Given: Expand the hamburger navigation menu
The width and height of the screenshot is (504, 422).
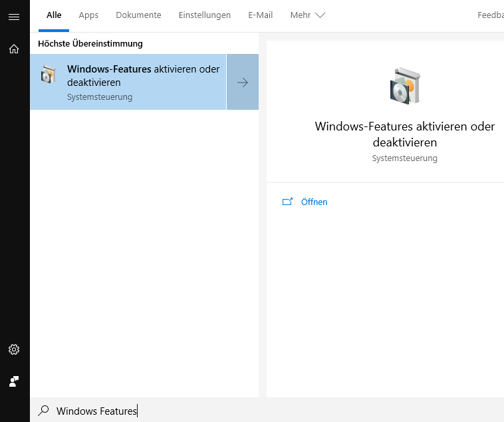Looking at the screenshot, I should (x=14, y=17).
